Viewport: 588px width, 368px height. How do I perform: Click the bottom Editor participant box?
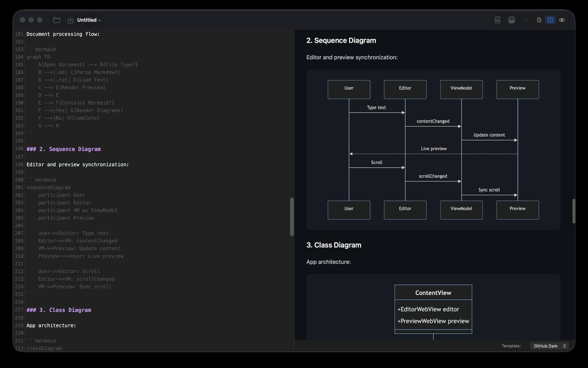pos(405,210)
